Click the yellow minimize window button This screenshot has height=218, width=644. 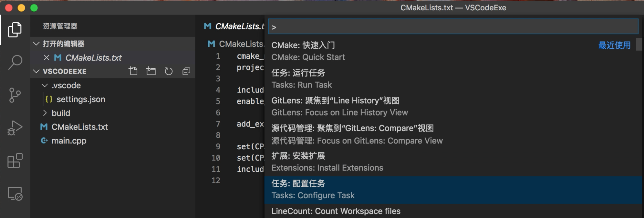coord(21,8)
